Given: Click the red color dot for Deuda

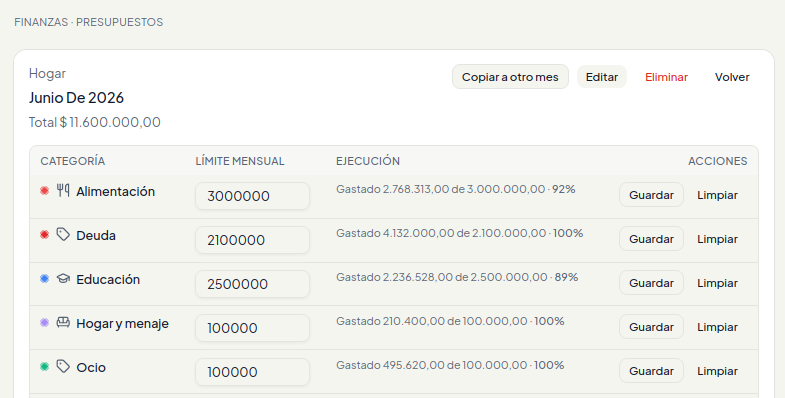Looking at the screenshot, I should tap(45, 234).
